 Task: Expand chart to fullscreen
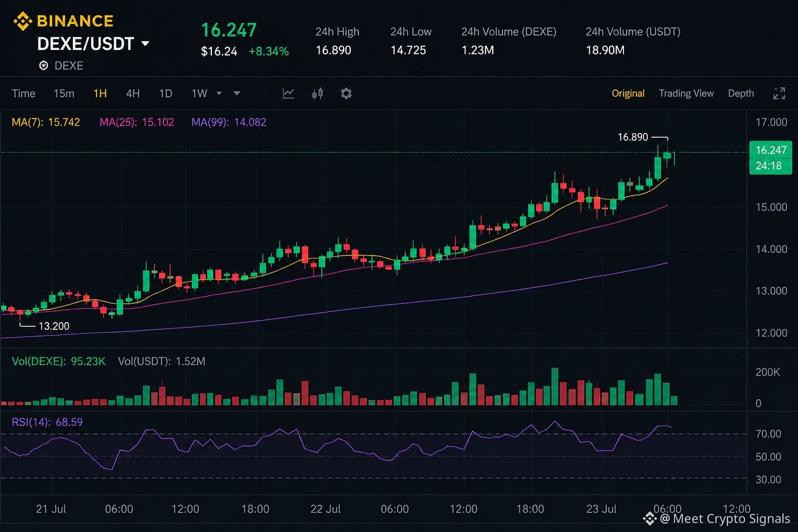coord(779,94)
